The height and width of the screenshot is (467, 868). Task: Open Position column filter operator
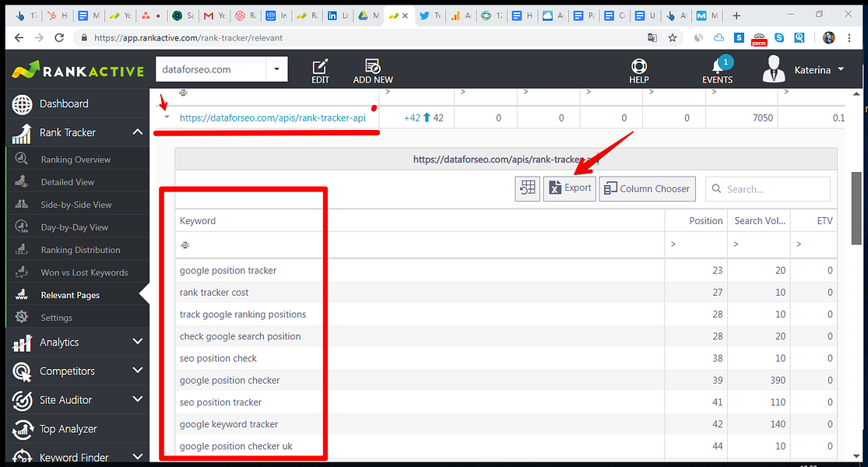(x=673, y=244)
